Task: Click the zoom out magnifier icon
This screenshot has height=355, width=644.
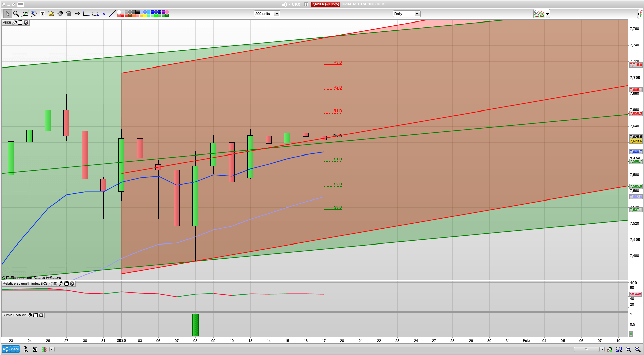Action: [x=628, y=349]
